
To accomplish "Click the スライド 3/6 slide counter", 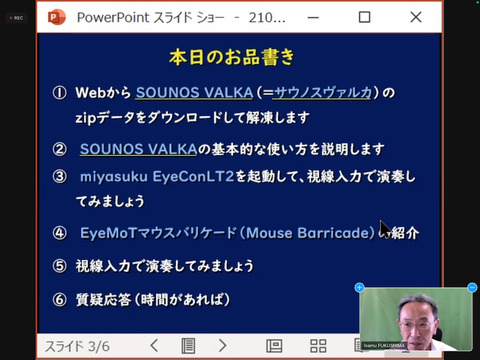I will [x=77, y=347].
